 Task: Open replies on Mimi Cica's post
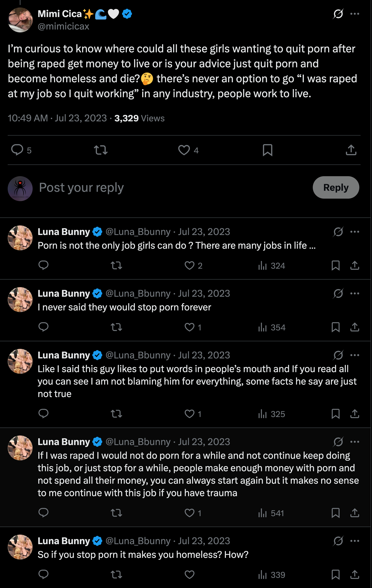coord(17,150)
